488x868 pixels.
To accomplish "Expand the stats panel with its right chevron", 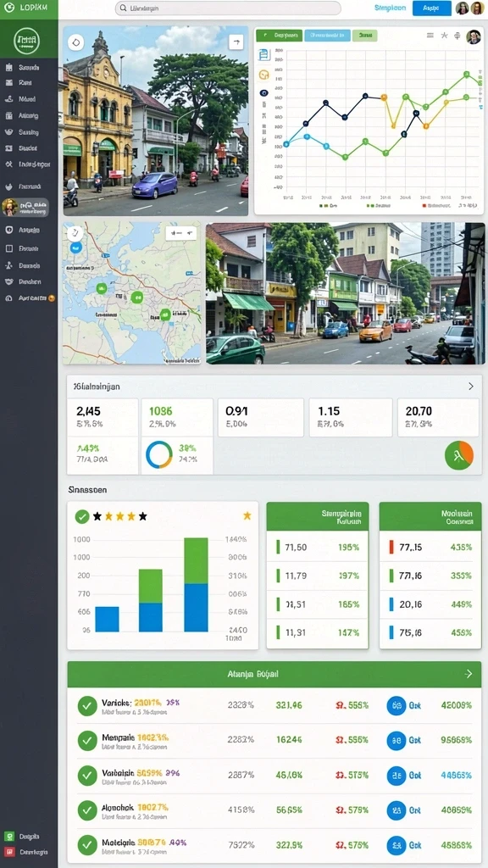I will pos(471,387).
